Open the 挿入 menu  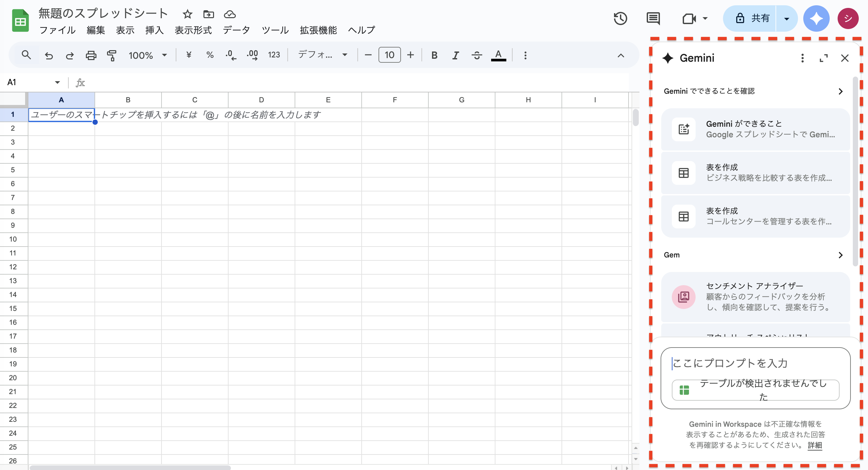pyautogui.click(x=154, y=30)
